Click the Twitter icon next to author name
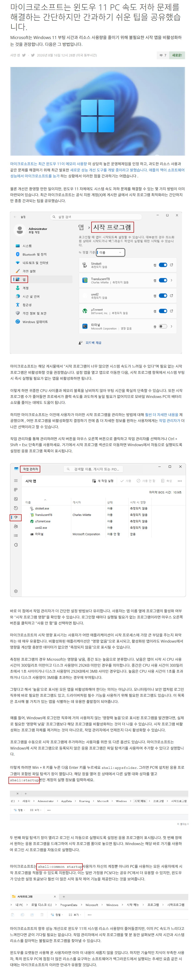 click(24, 55)
